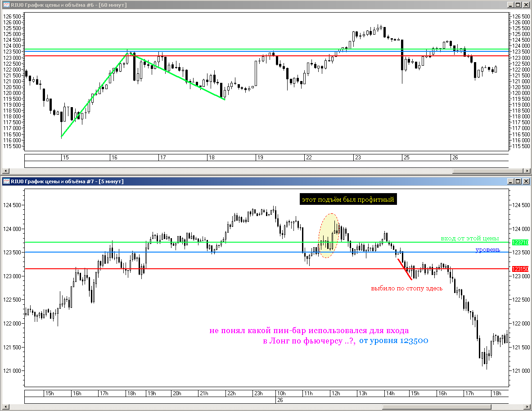The height and width of the screenshot is (411, 532).
Task: Select the blue 'от уровня 123500' text
Action: pyautogui.click(x=393, y=340)
